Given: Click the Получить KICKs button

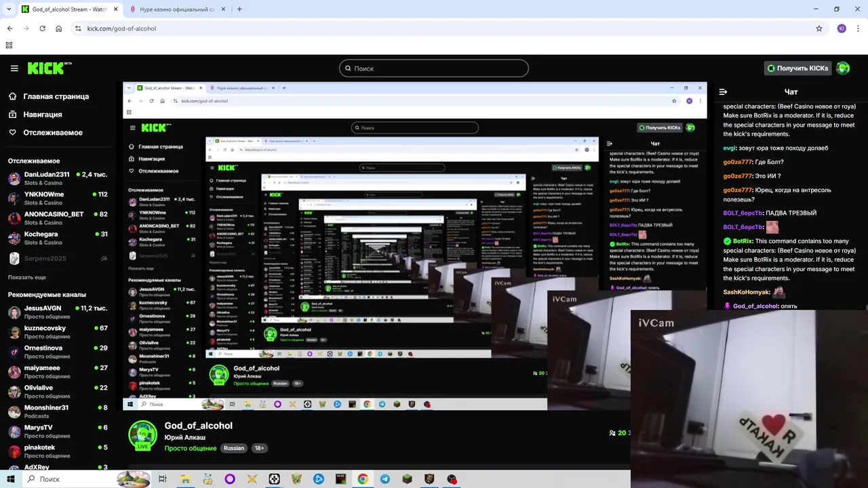Looking at the screenshot, I should coord(797,68).
